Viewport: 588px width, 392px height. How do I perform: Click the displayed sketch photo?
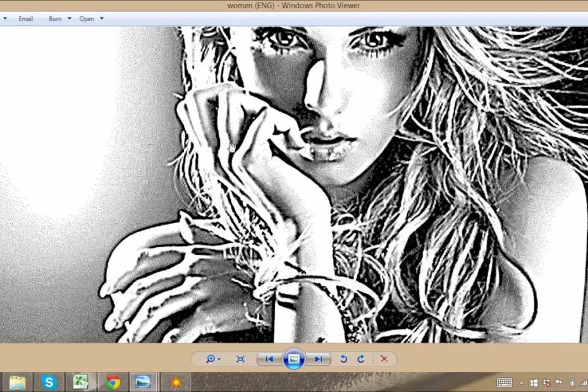[x=294, y=184]
